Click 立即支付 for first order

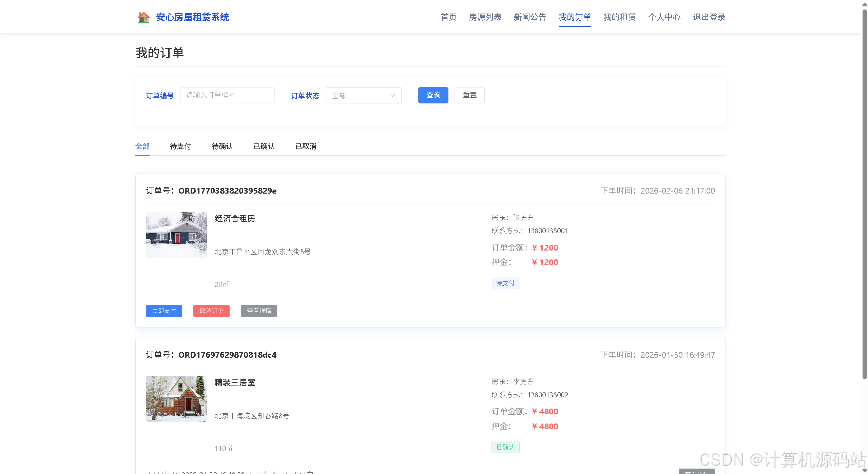[164, 311]
